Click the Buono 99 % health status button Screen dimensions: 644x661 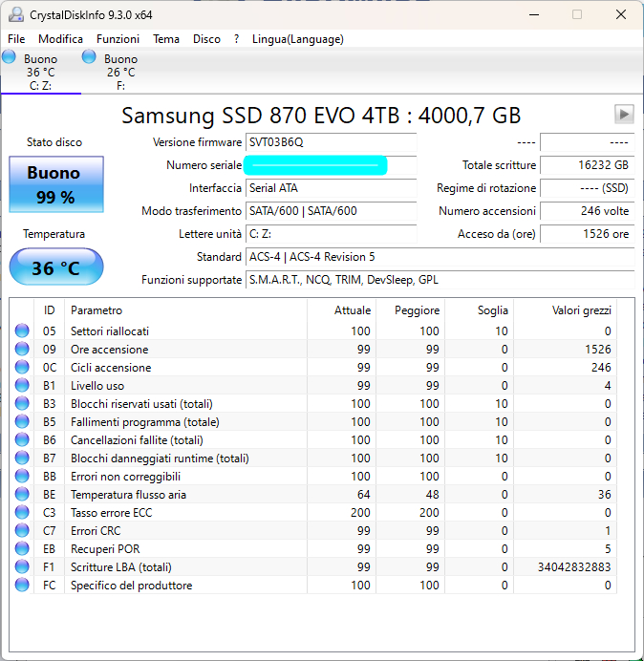tap(56, 184)
